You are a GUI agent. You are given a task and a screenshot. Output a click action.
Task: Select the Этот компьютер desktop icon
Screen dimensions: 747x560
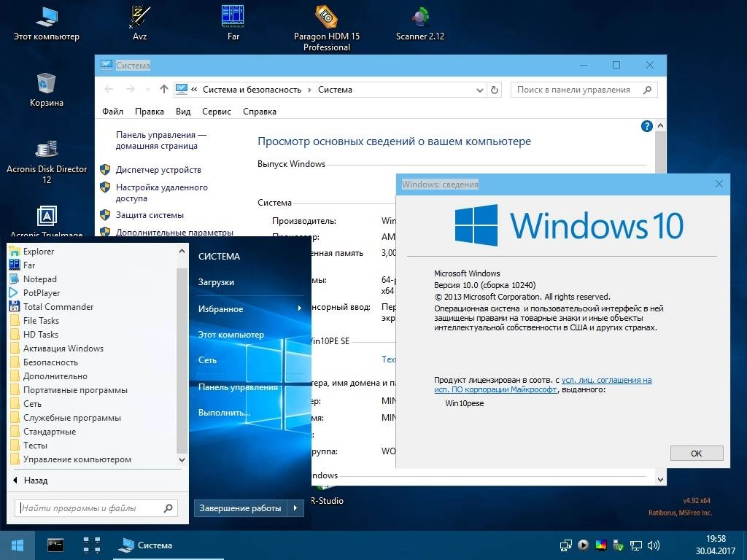coord(47,23)
